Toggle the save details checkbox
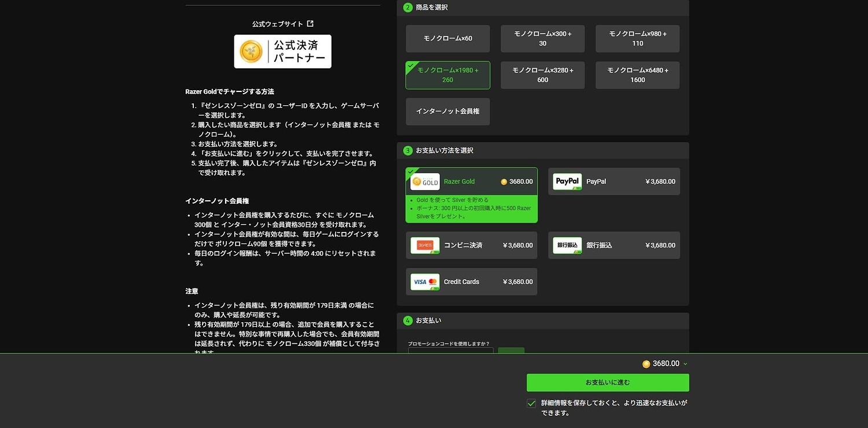Image resolution: width=868 pixels, height=428 pixels. [x=531, y=403]
